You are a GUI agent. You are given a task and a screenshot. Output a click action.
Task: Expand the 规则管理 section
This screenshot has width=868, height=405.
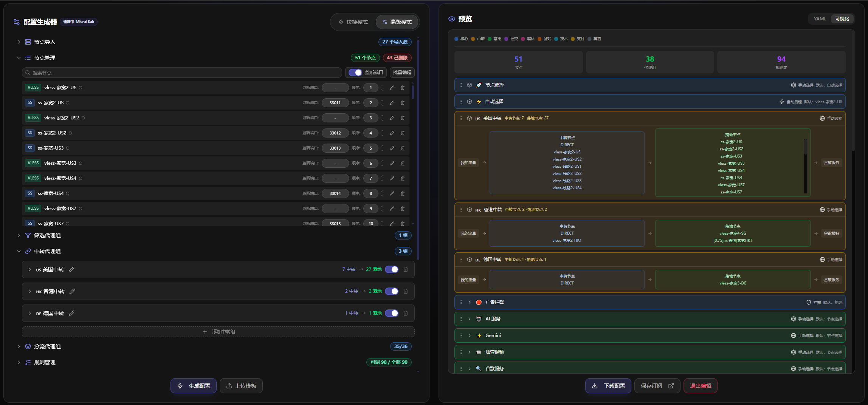point(19,362)
